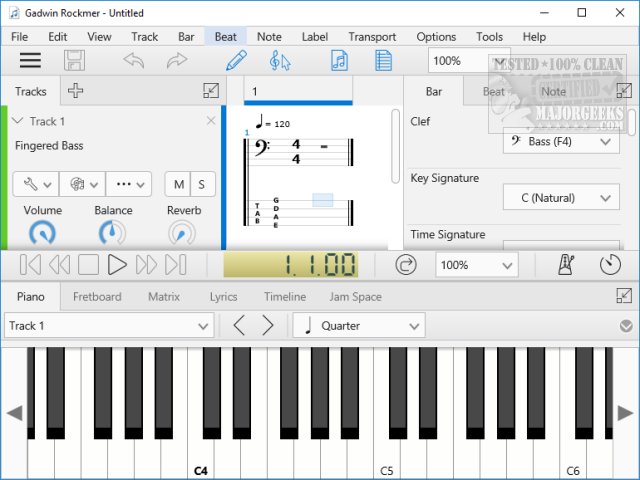The height and width of the screenshot is (480, 640).
Task: Open the Transport menu
Action: click(x=372, y=37)
